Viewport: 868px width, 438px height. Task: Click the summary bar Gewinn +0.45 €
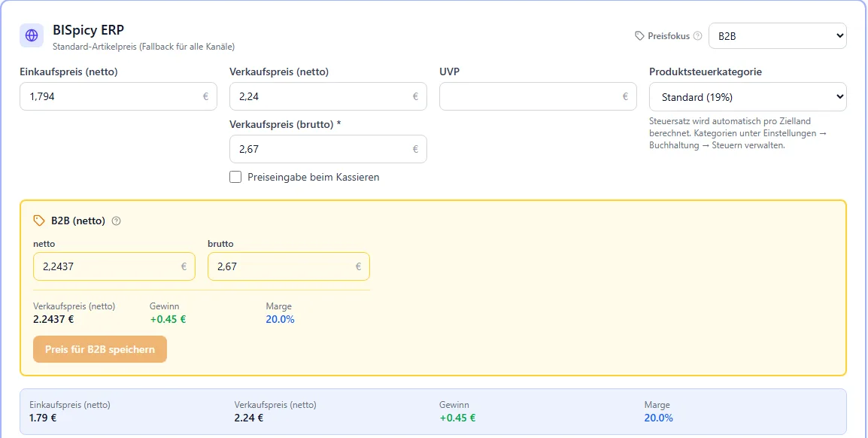click(458, 418)
